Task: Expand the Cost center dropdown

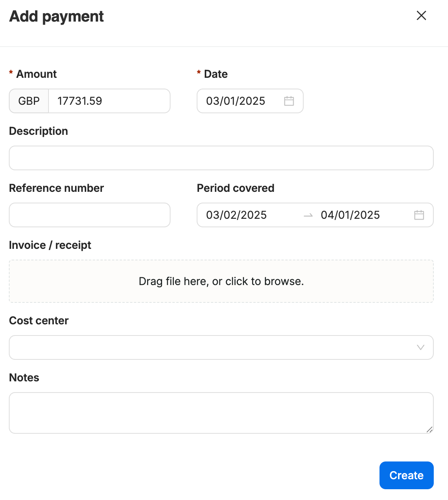Action: pos(216,347)
